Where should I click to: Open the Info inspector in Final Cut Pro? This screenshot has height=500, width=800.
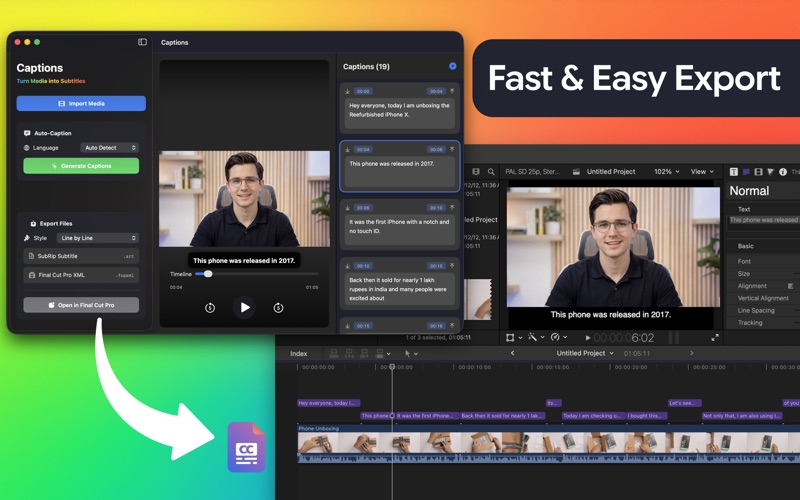[x=783, y=172]
